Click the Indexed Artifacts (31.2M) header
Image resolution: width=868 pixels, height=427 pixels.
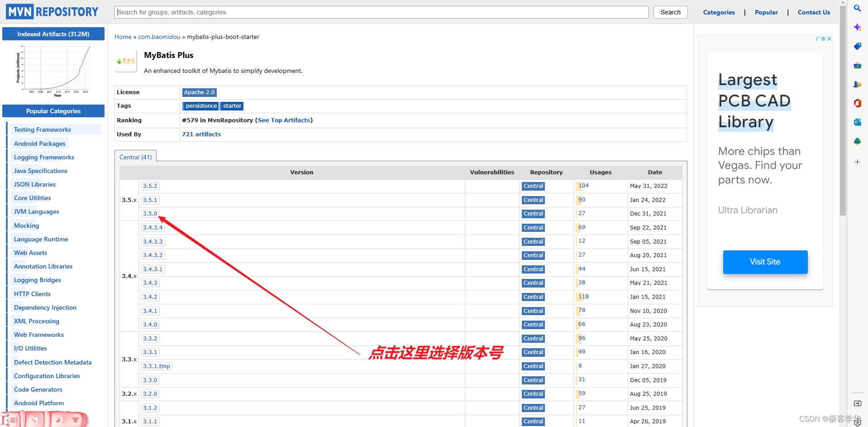point(53,34)
